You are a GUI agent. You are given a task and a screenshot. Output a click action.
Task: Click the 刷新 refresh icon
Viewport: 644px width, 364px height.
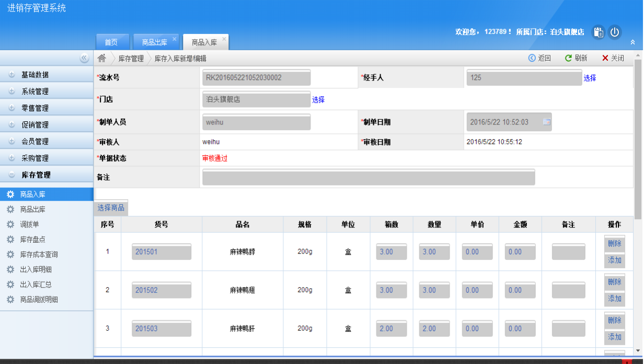(x=568, y=58)
